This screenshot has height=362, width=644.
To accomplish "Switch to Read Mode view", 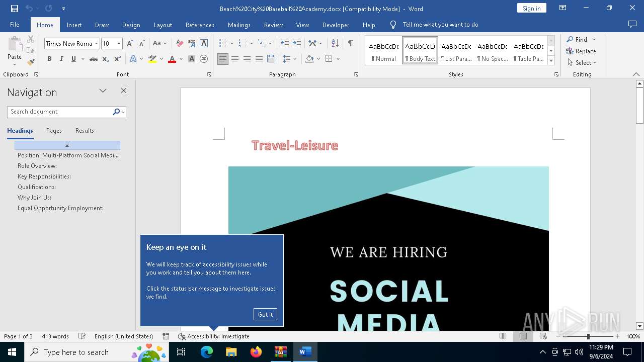I will coord(503,336).
